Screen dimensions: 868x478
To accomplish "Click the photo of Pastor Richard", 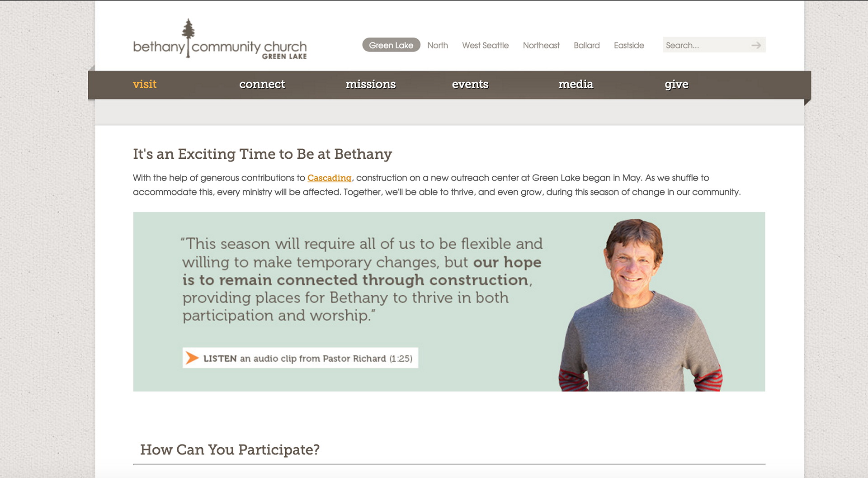I will click(x=640, y=305).
